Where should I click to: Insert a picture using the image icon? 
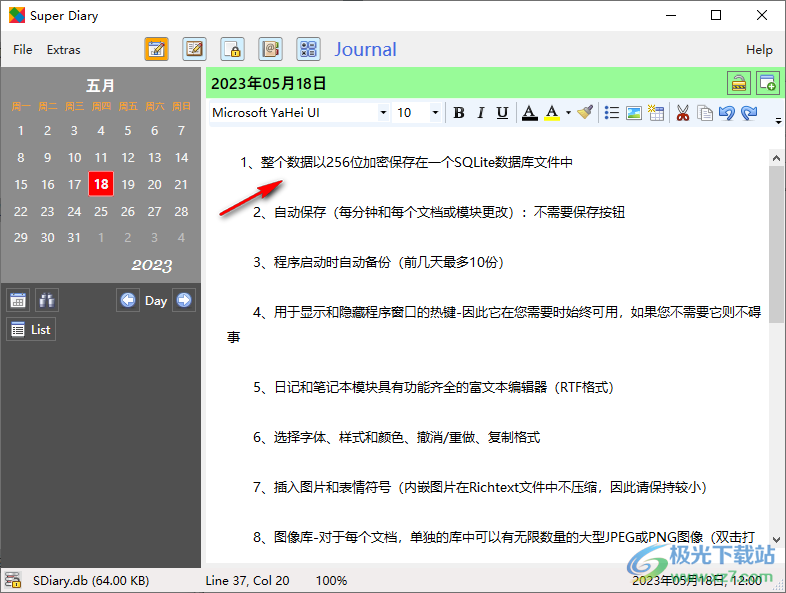click(634, 113)
